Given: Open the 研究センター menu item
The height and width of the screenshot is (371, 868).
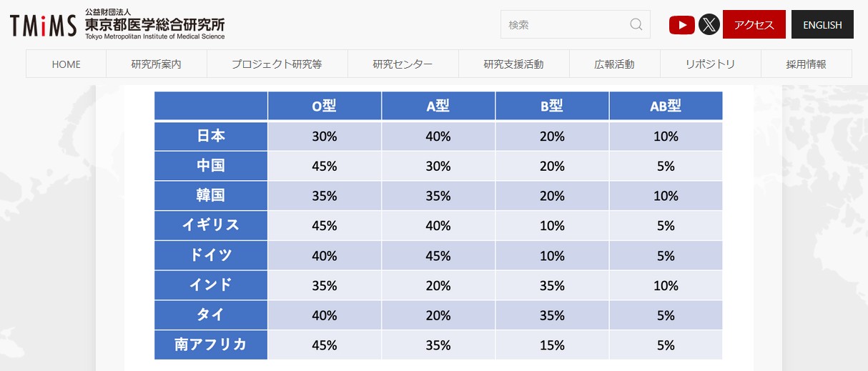Looking at the screenshot, I should tap(403, 64).
